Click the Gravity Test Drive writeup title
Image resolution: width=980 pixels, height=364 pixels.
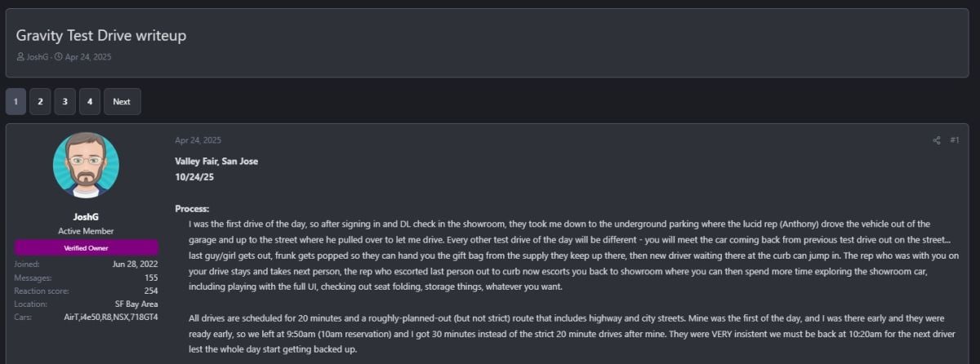[102, 36]
